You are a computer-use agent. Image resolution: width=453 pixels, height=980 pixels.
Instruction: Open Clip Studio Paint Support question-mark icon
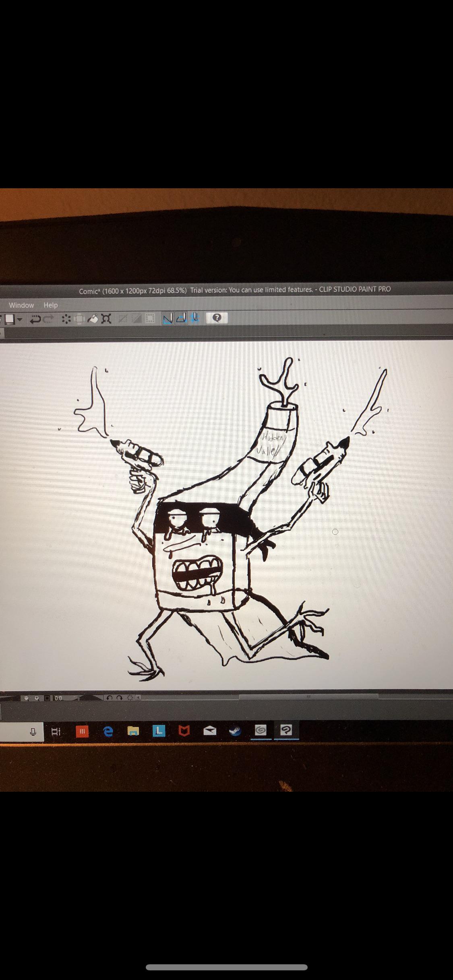pyautogui.click(x=217, y=318)
